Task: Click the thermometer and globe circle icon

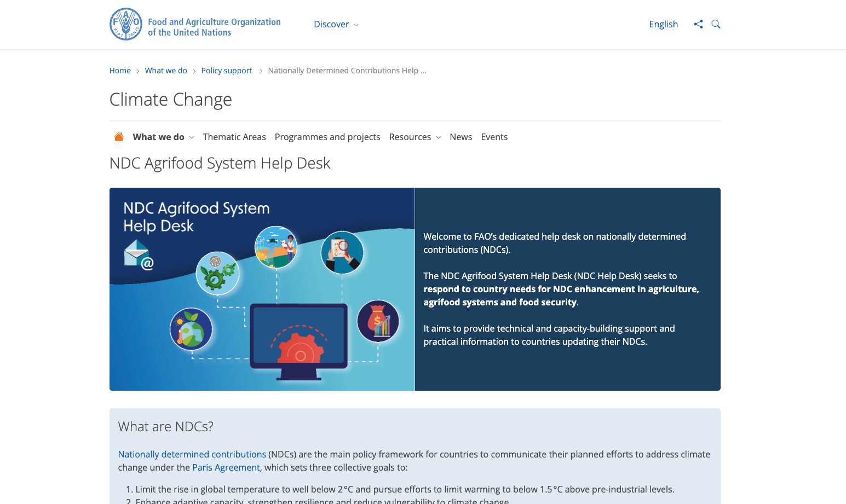Action: point(191,329)
